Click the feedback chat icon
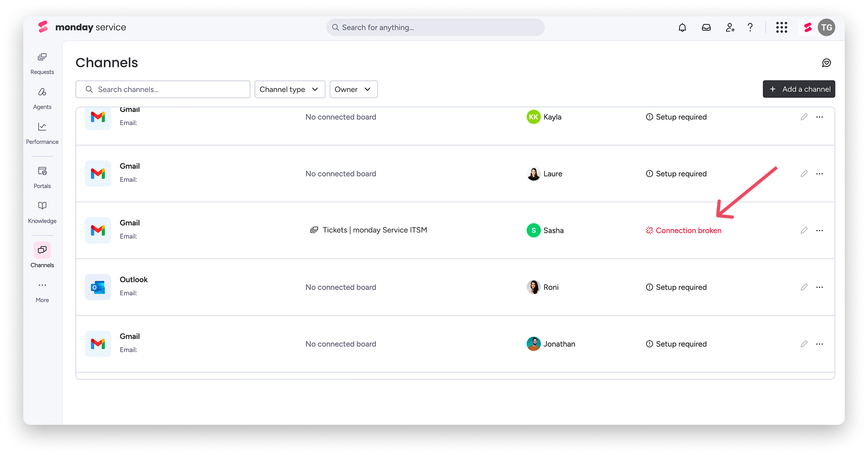Image resolution: width=868 pixels, height=455 pixels. tap(826, 63)
